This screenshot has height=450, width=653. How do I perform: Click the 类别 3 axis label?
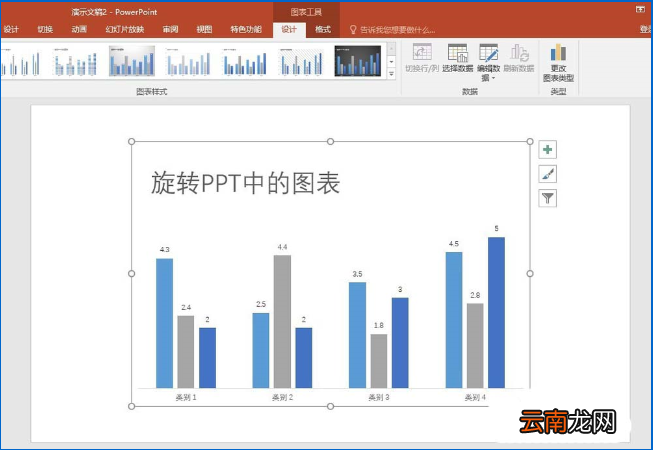[379, 397]
